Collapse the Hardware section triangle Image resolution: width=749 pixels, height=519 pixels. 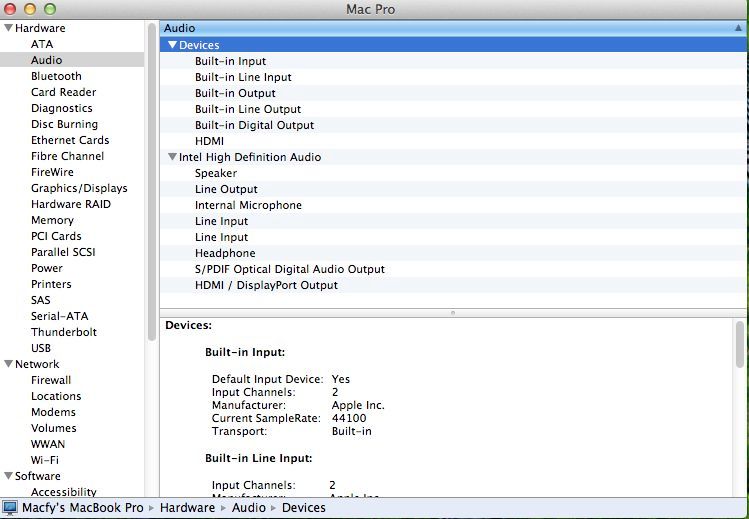point(8,28)
